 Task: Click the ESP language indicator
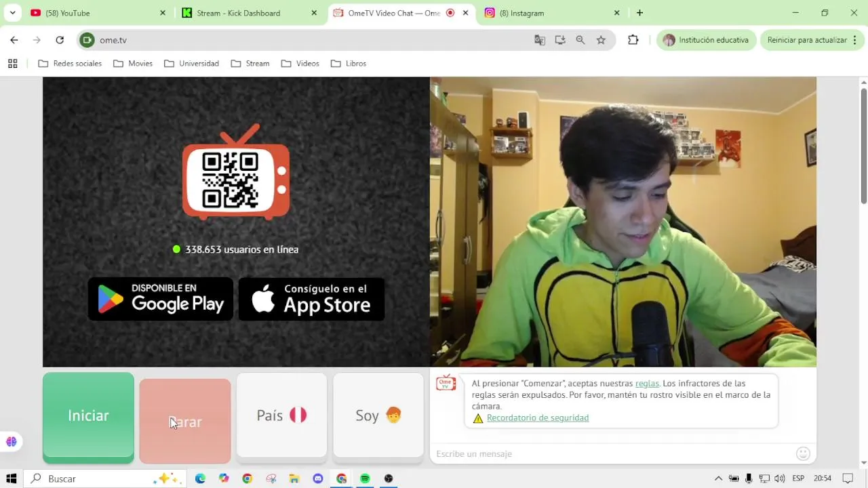tap(798, 479)
